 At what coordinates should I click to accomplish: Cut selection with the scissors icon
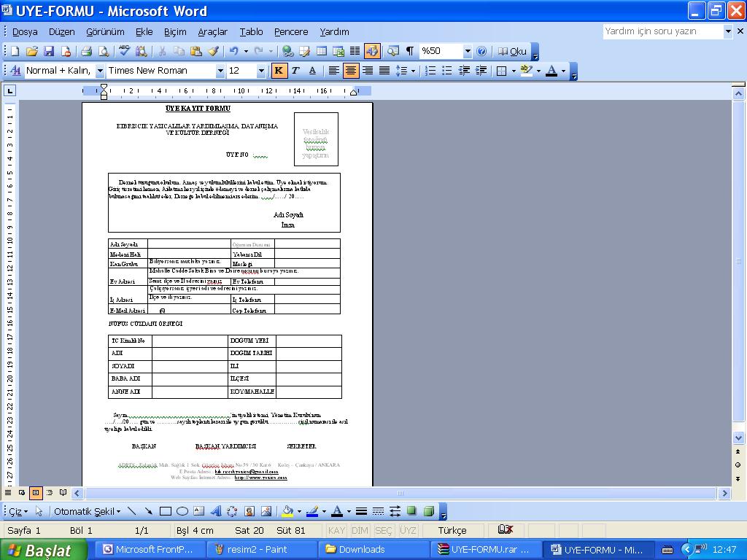(162, 51)
